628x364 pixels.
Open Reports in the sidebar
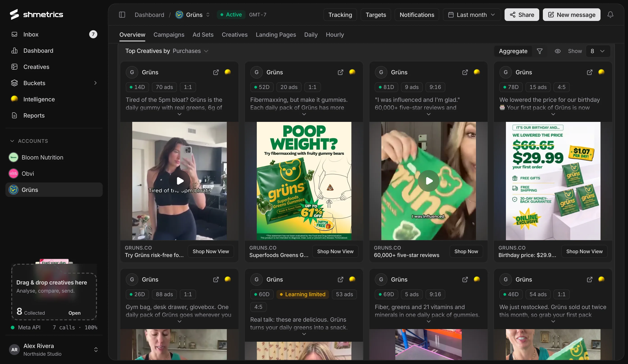54,115
